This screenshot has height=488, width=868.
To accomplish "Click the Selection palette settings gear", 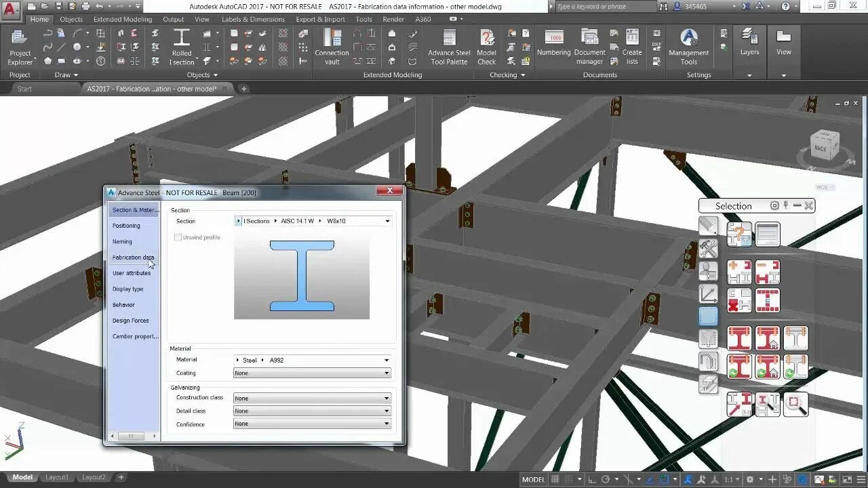I will (x=774, y=205).
